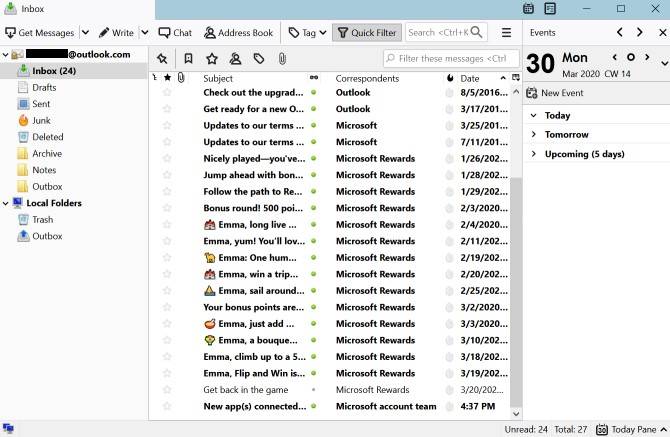Open the Deleted folder

click(47, 137)
